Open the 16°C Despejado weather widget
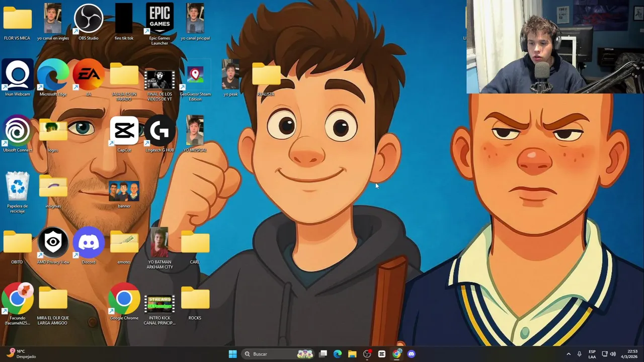Screen dimensions: 644x362 pos(21,354)
